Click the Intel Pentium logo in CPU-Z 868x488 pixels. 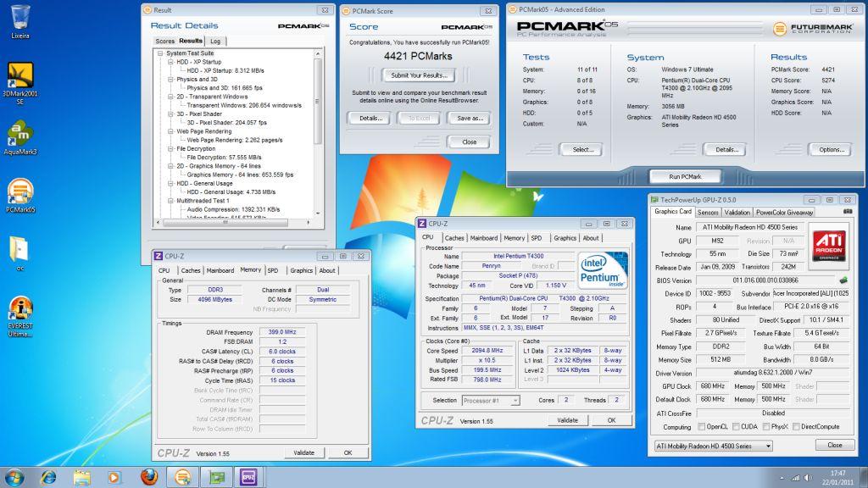[x=603, y=269]
